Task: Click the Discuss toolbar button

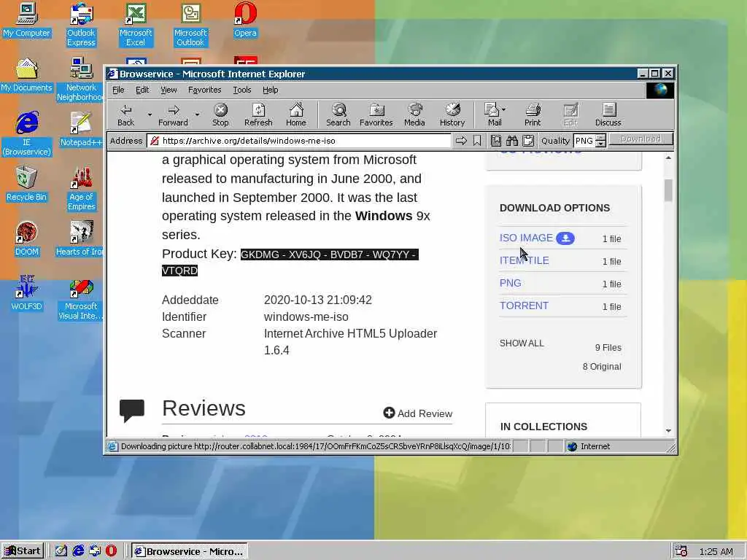Action: coord(608,114)
